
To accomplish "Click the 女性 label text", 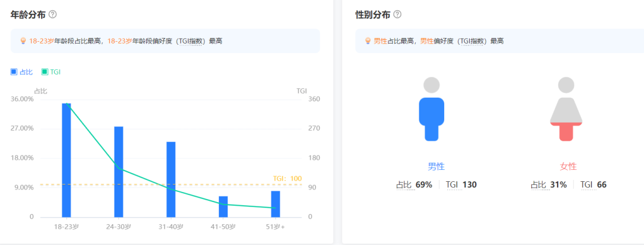I will (568, 166).
